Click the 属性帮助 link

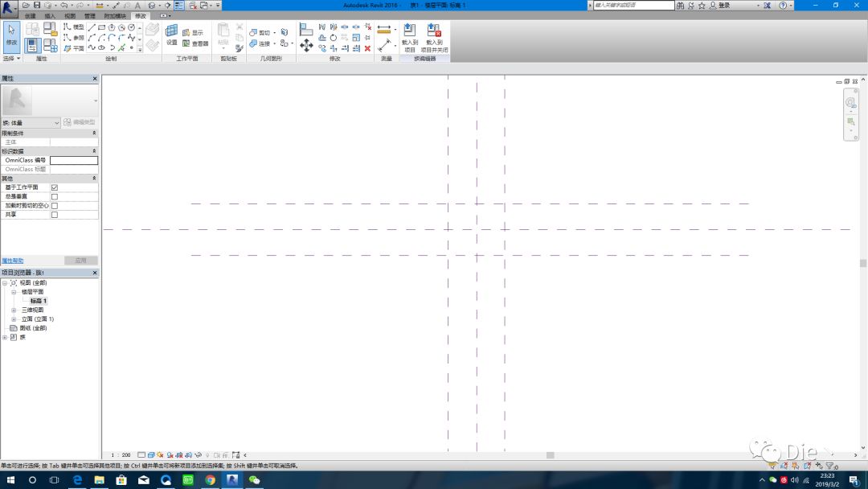coord(13,261)
